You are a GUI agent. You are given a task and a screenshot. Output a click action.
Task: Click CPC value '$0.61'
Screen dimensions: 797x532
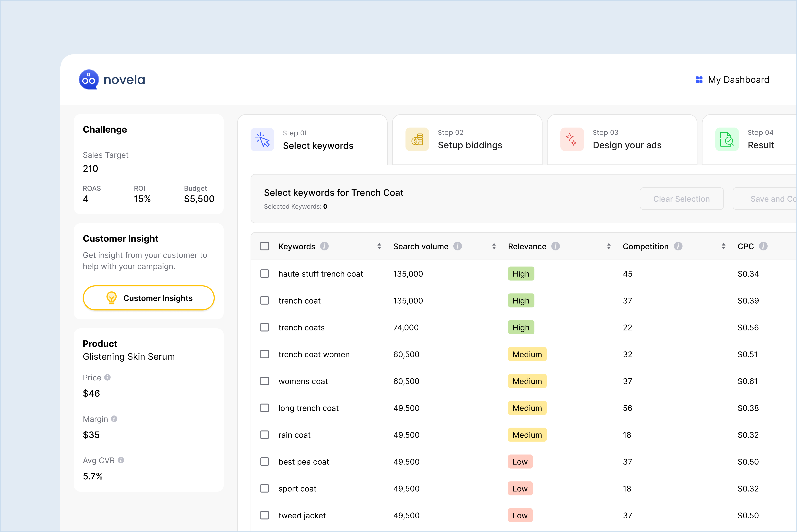747,381
